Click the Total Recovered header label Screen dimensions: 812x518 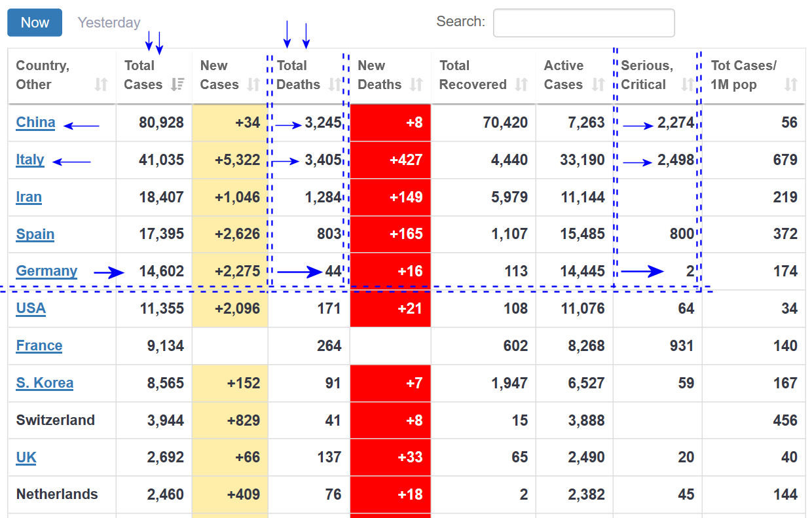coord(473,75)
